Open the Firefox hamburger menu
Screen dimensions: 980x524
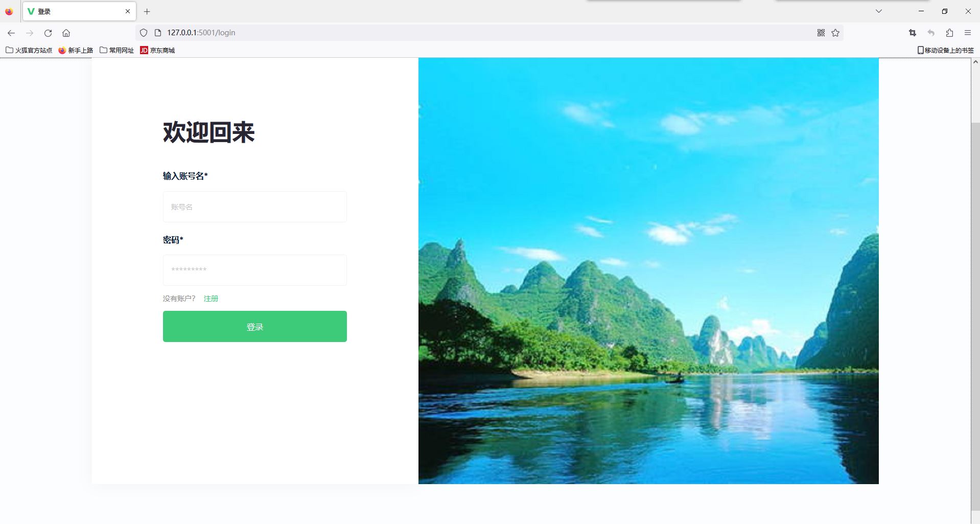pyautogui.click(x=968, y=33)
